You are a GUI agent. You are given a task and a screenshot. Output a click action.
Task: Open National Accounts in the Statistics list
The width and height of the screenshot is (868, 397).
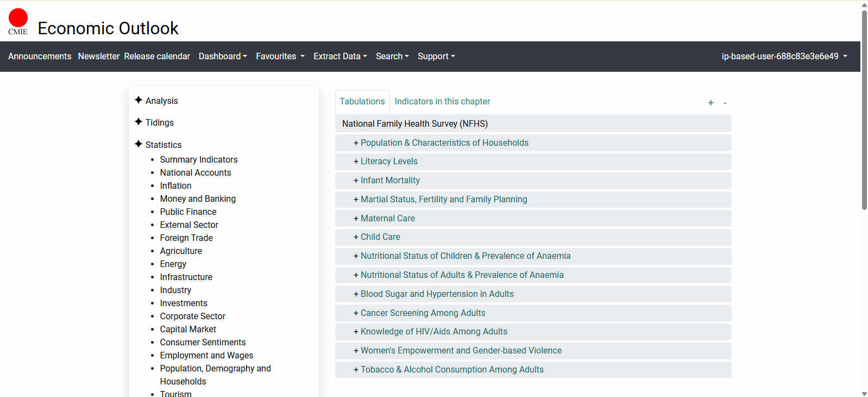[x=196, y=173]
